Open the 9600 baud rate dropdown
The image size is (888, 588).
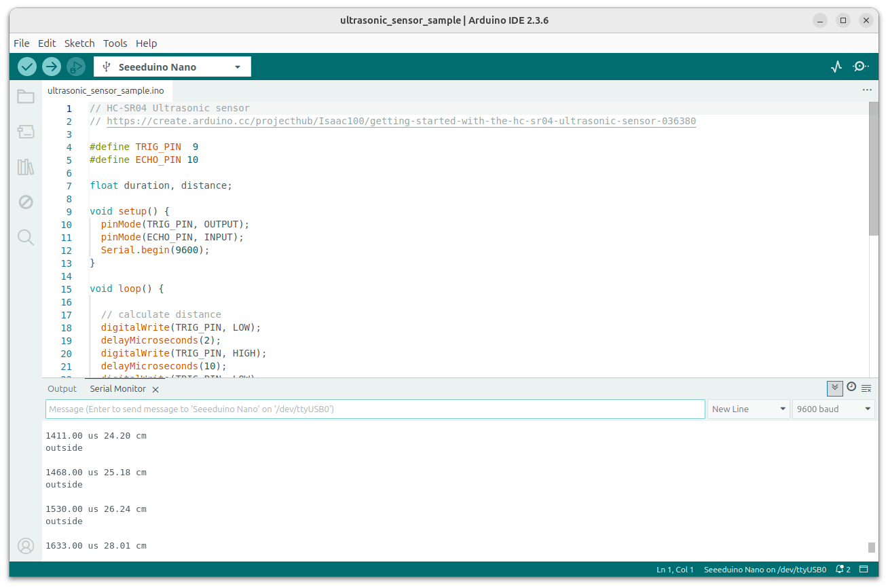click(833, 409)
